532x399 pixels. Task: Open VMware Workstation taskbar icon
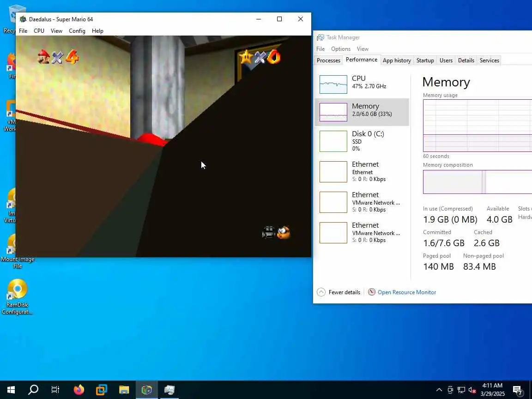click(x=102, y=390)
